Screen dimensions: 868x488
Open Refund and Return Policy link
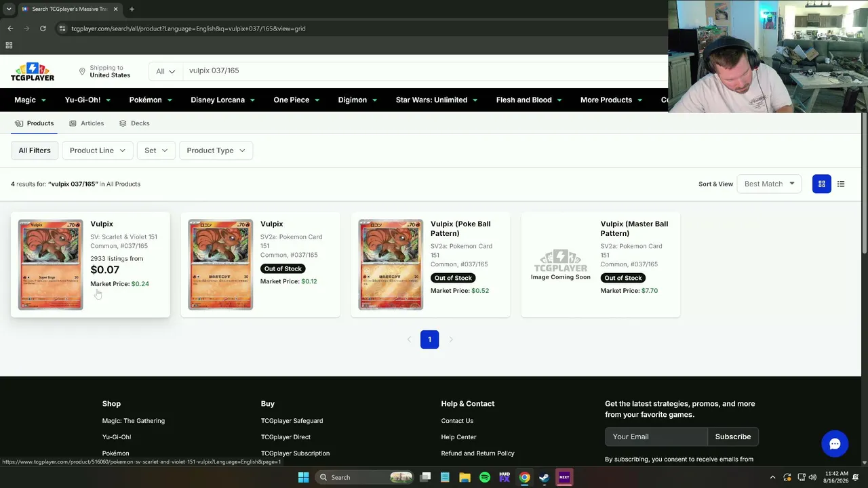(x=477, y=453)
